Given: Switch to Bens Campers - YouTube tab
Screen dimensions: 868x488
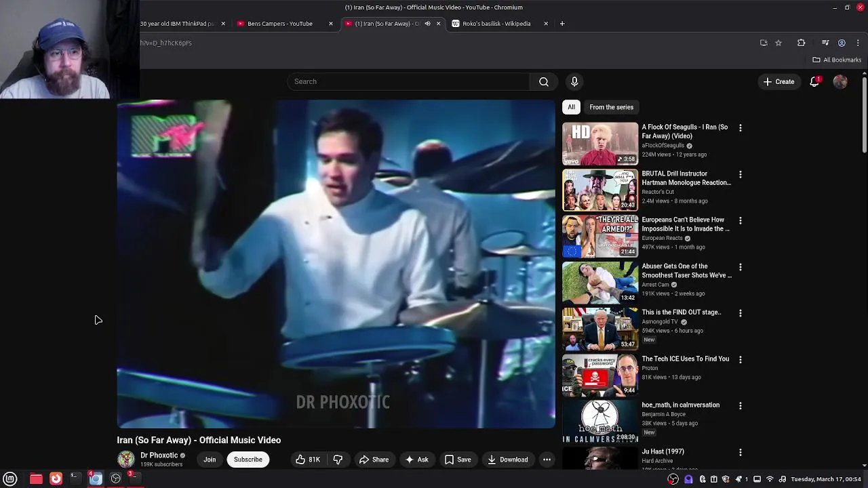Looking at the screenshot, I should tap(280, 24).
